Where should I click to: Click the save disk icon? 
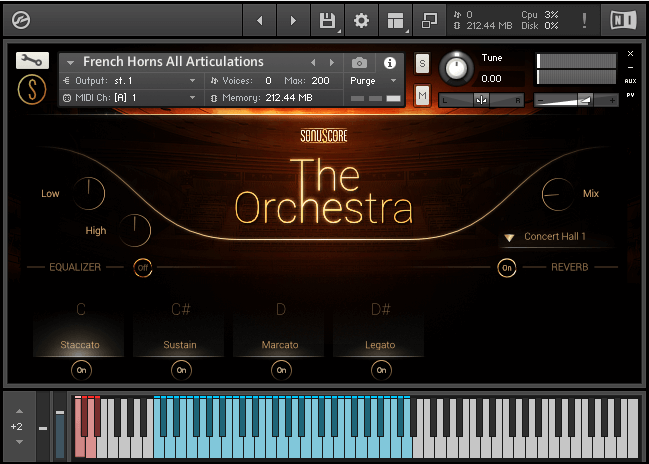(x=326, y=20)
